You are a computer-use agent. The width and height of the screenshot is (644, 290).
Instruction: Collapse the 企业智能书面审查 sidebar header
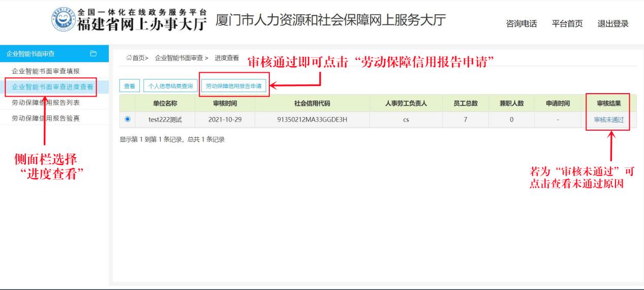point(30,53)
